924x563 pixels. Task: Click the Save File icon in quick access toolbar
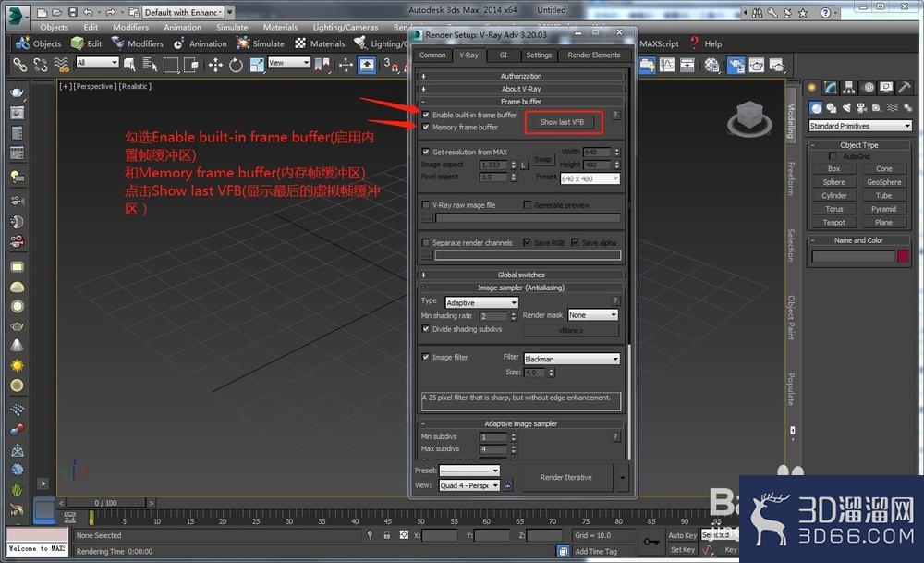[72, 12]
